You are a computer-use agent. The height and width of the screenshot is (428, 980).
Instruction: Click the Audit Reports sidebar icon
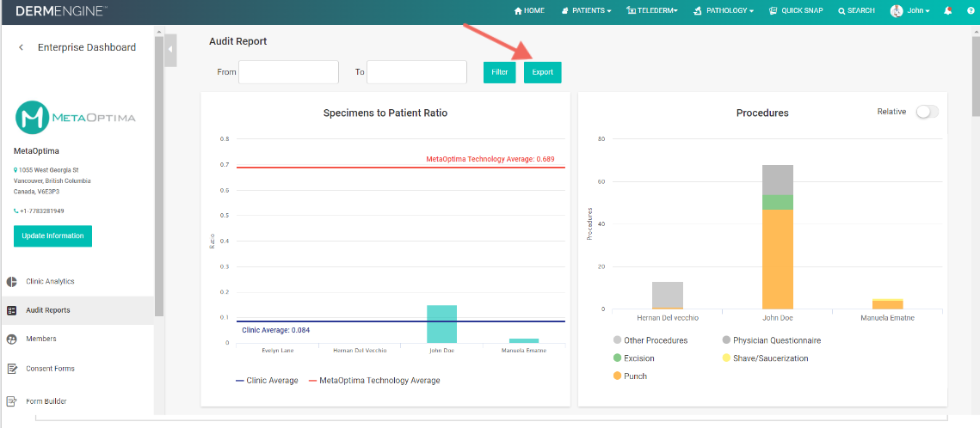coord(12,310)
